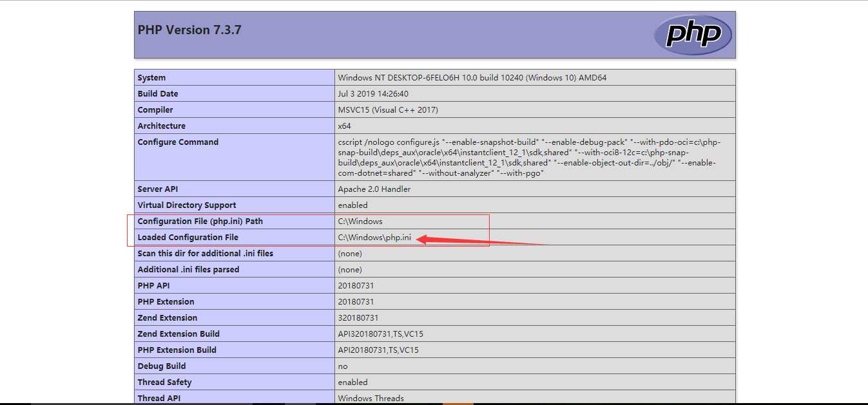The width and height of the screenshot is (868, 405).
Task: Select the Windows NT DESKTOP-6FELO6H system value
Action: 472,78
